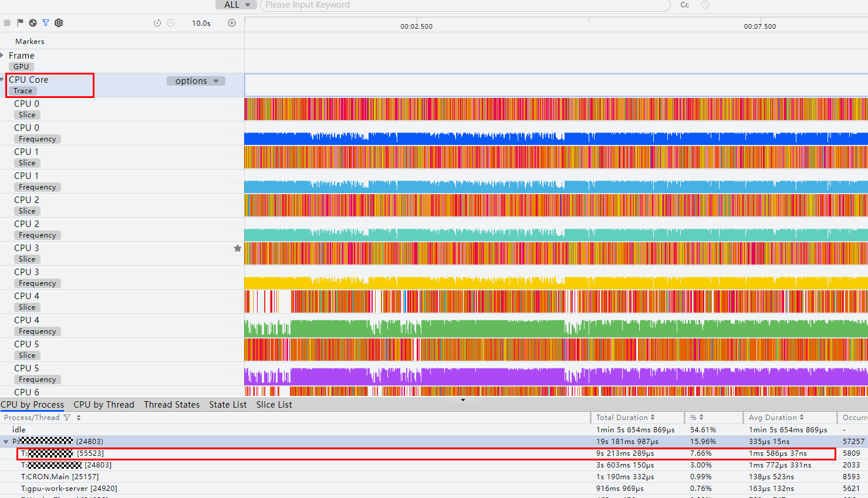Image resolution: width=868 pixels, height=498 pixels.
Task: Click the Trace badge under CPU Core
Action: click(x=23, y=91)
